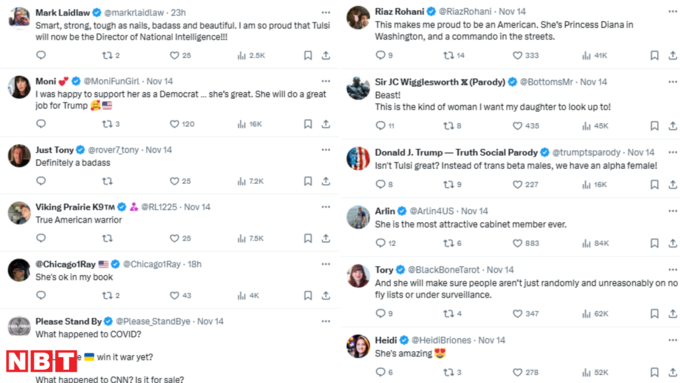
Task: Open the Nov 14 timestamp on Heidi's tweet
Action: 491,340
